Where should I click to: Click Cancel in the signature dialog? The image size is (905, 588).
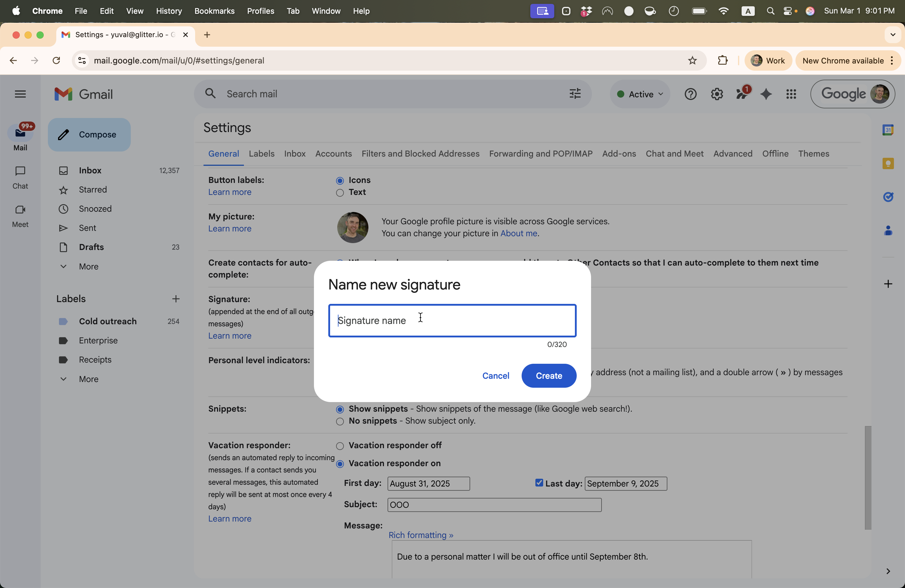coord(495,375)
